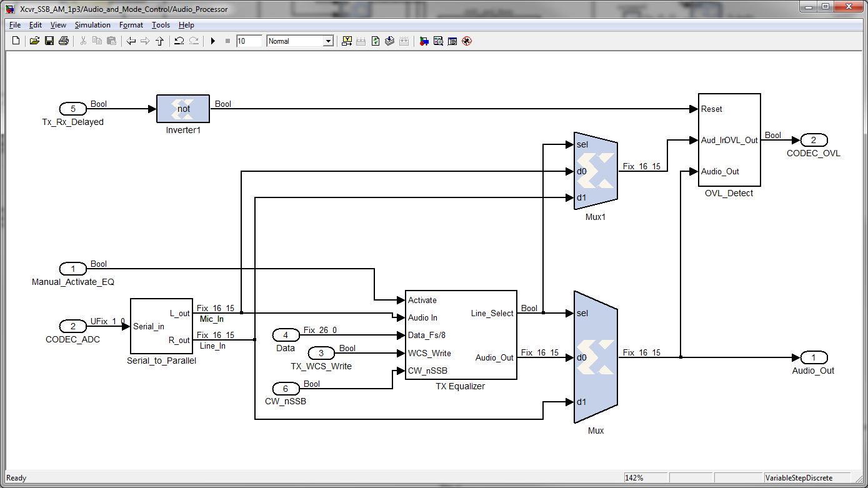The width and height of the screenshot is (868, 488).
Task: Select input port 2 CODEC_ADC
Action: click(x=73, y=326)
